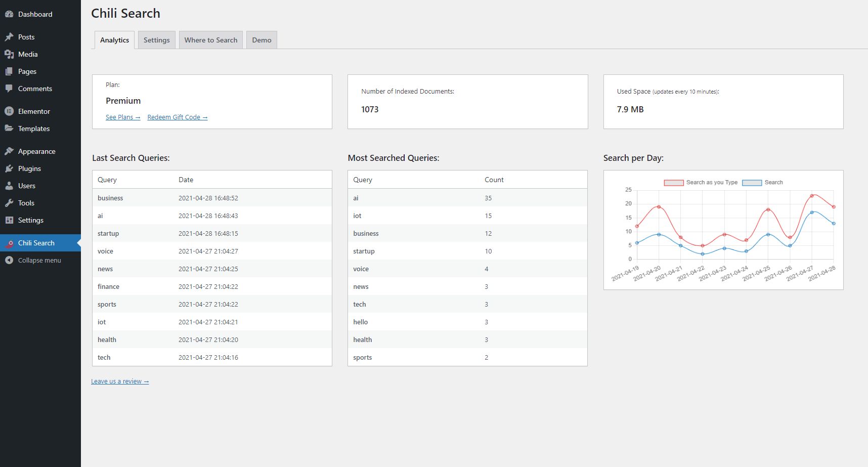Viewport: 868px width, 467px height.
Task: Open the 'Leave us a review' link
Action: 120,381
